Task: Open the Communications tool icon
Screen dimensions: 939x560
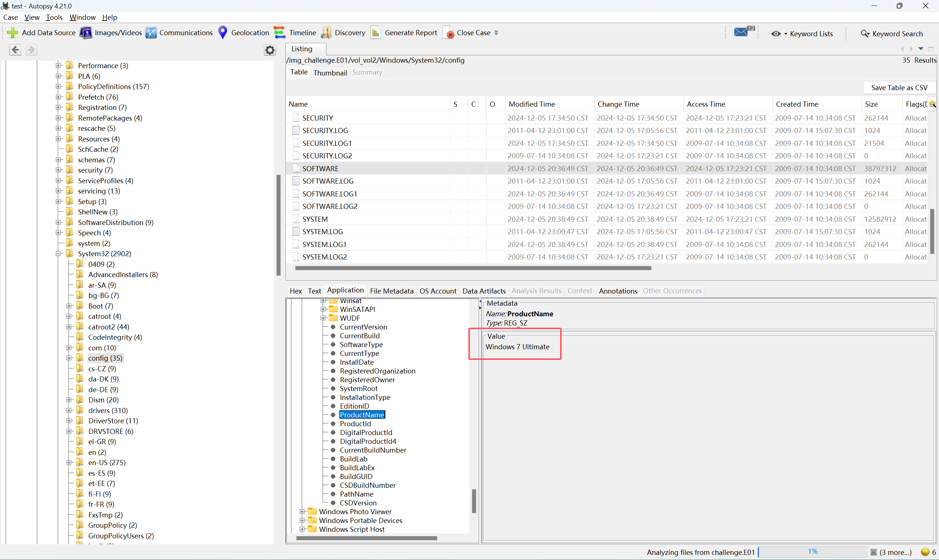Action: pyautogui.click(x=151, y=33)
